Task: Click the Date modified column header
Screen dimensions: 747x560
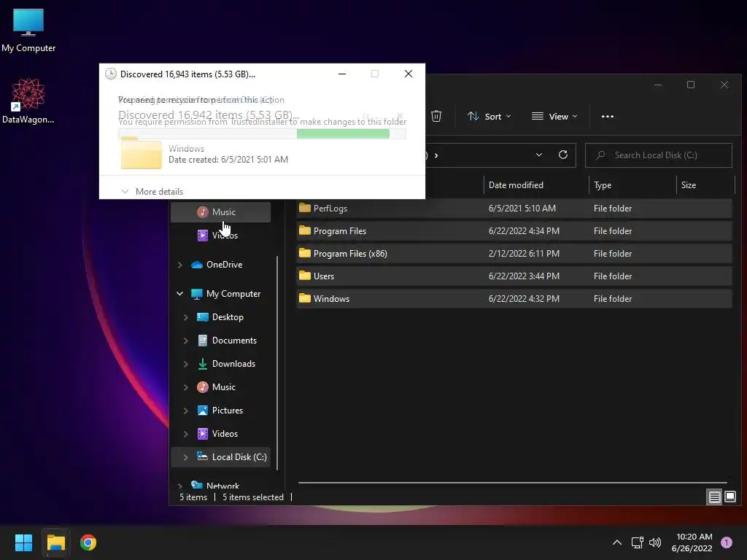Action: tap(516, 185)
